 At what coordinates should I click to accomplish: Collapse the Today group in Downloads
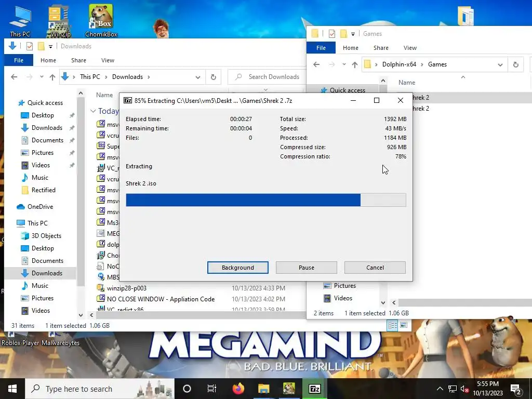pos(93,111)
